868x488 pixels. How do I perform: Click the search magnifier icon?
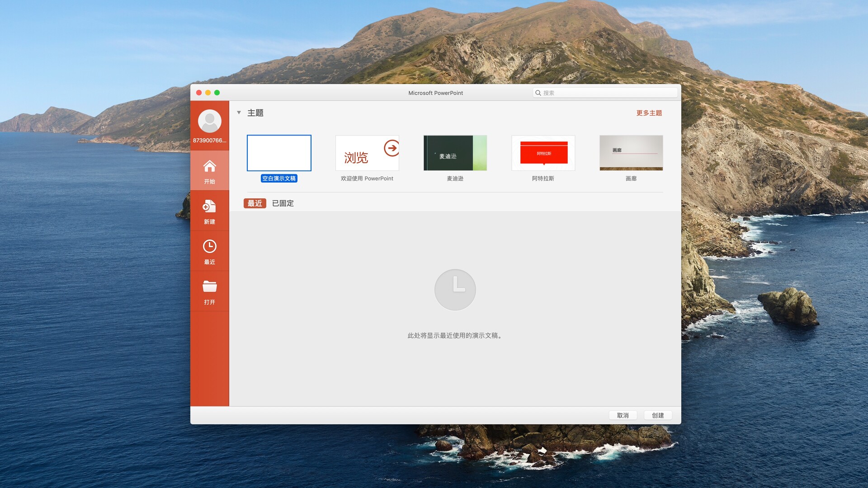[x=538, y=93]
